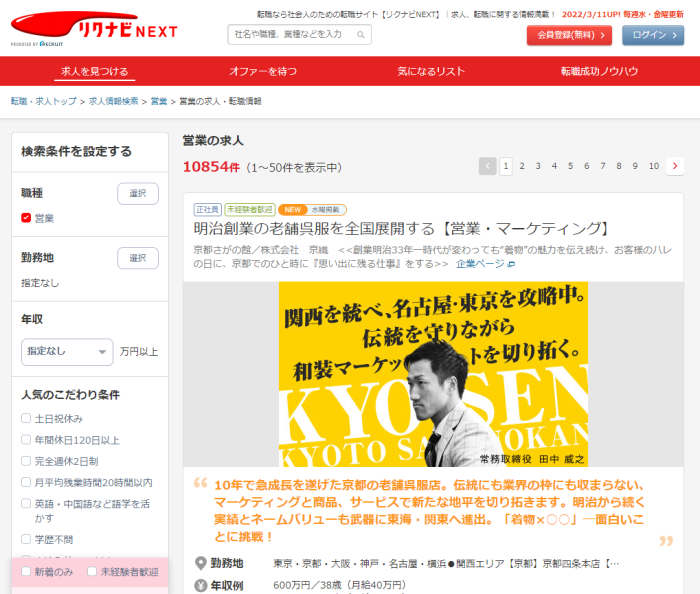
Task: Go to results page 3
Action: tap(538, 166)
